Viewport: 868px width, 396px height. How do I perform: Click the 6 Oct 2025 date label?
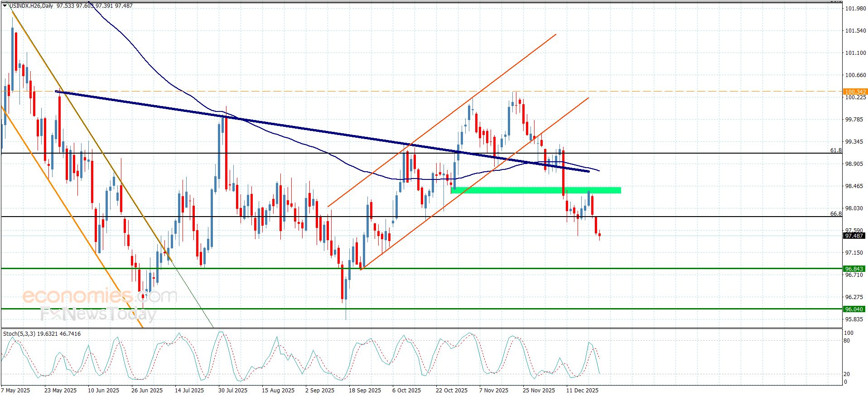[406, 391]
